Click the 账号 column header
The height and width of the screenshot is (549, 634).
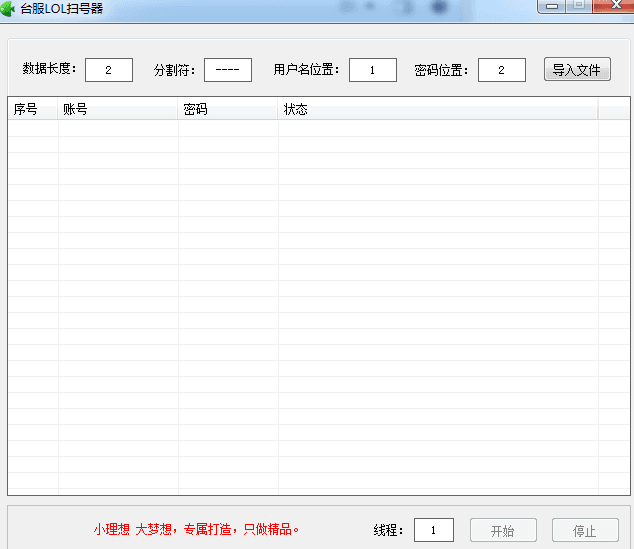[118, 109]
